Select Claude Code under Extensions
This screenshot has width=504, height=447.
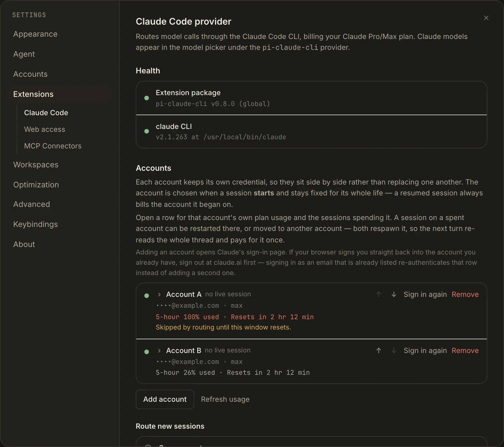pyautogui.click(x=46, y=113)
